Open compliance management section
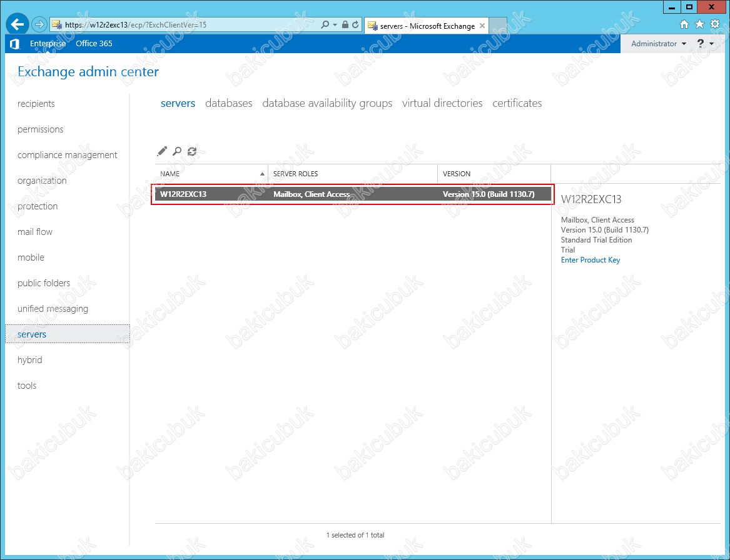730x560 pixels. click(68, 155)
